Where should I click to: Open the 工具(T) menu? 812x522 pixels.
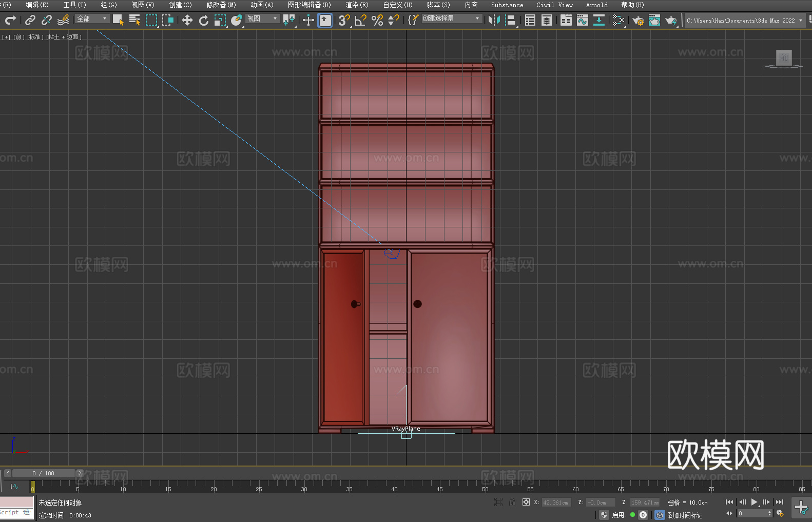pyautogui.click(x=74, y=5)
